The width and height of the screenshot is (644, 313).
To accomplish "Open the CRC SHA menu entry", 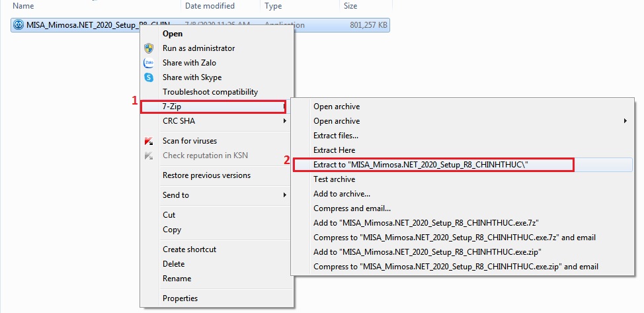I will [179, 121].
